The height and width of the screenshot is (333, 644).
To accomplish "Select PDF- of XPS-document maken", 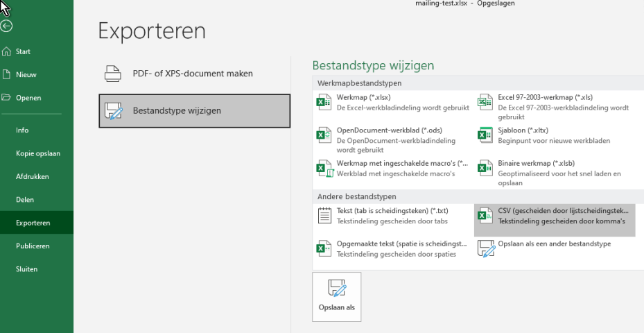I will [194, 74].
